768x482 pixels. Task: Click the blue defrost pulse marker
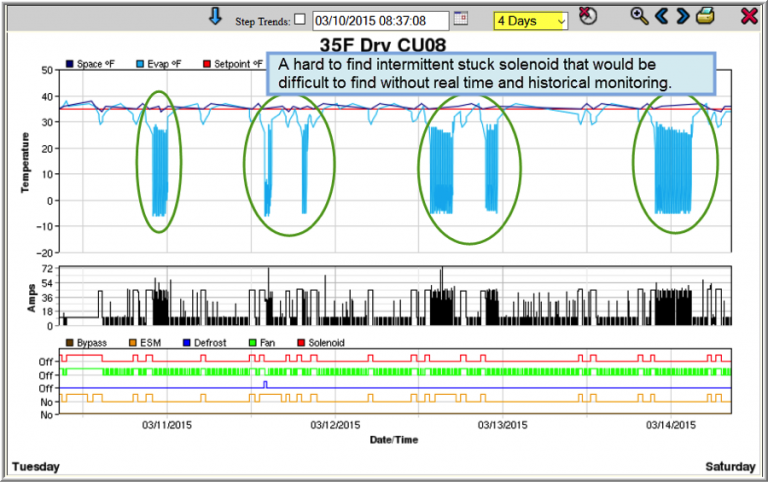[265, 385]
